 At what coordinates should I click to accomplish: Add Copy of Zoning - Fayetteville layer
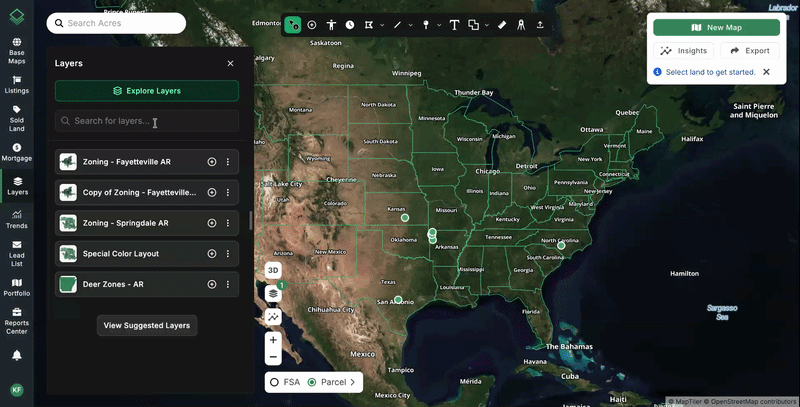click(x=212, y=192)
